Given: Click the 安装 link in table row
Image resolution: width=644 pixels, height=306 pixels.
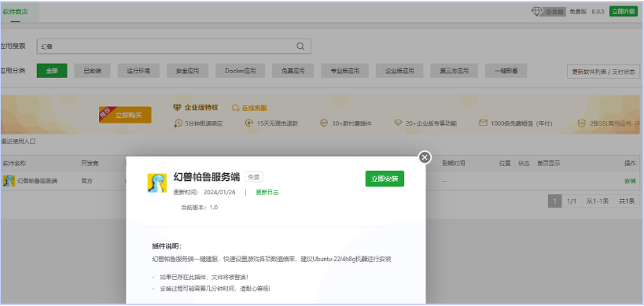Looking at the screenshot, I should click(x=630, y=181).
